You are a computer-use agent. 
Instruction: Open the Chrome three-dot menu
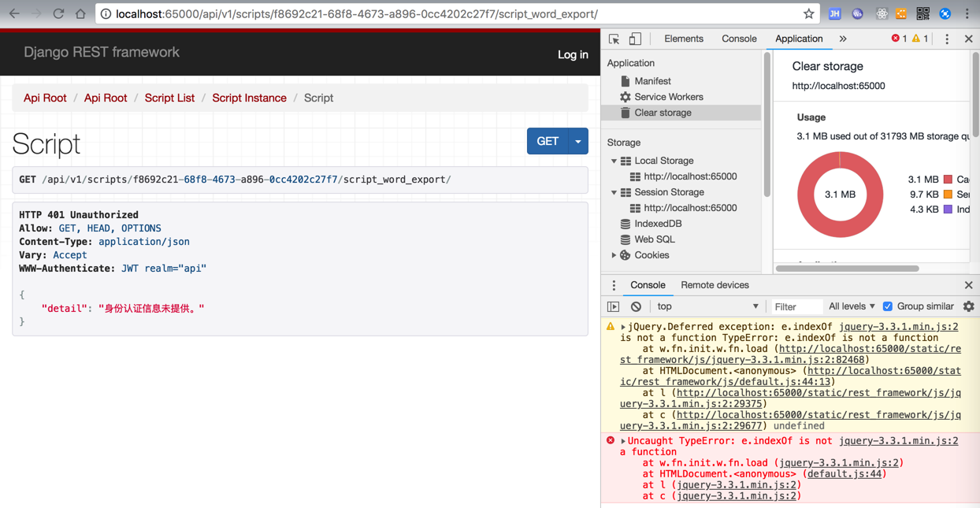click(967, 13)
